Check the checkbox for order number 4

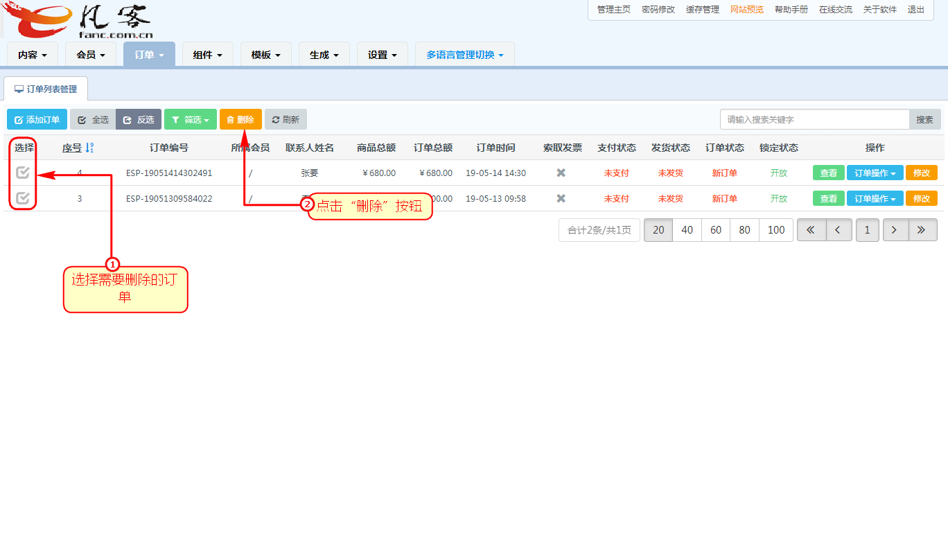[23, 173]
